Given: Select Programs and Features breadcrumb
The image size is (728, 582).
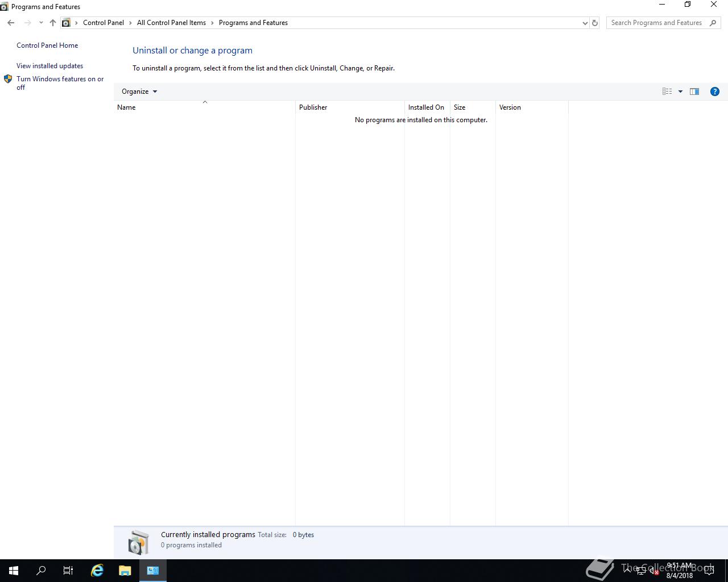Looking at the screenshot, I should coord(253,23).
